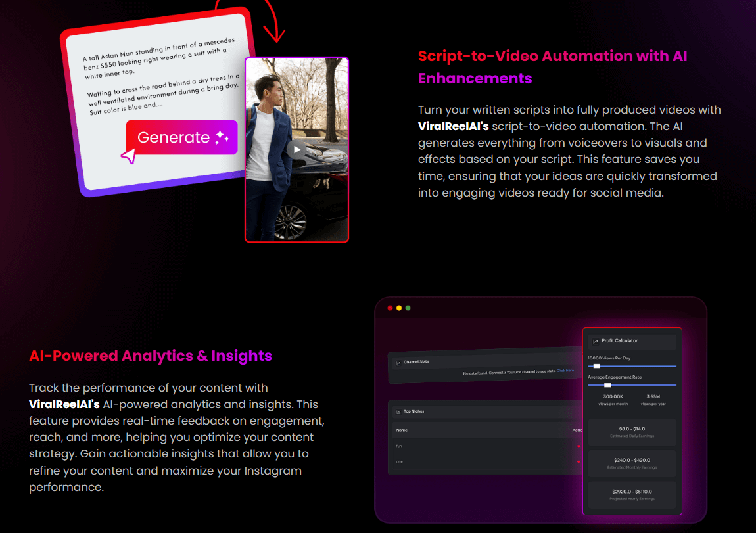Click the script text card thumbnail
756x533 pixels.
[x=159, y=101]
